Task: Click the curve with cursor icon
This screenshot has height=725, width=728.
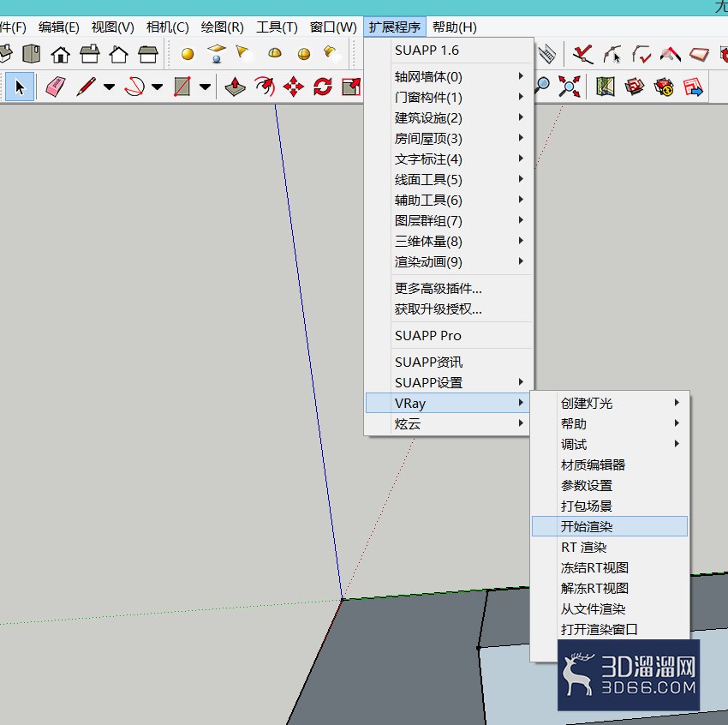Action: click(612, 54)
